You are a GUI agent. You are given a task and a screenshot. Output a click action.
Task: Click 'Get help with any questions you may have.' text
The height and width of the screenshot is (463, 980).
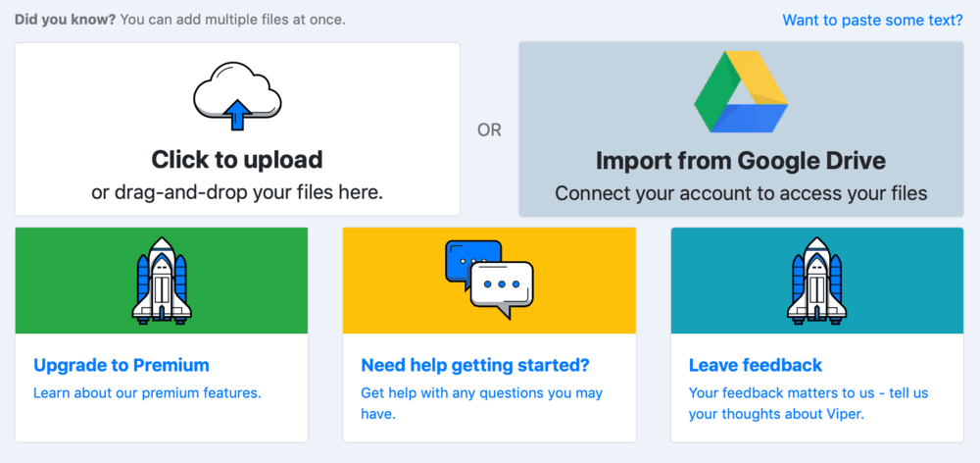(x=482, y=403)
